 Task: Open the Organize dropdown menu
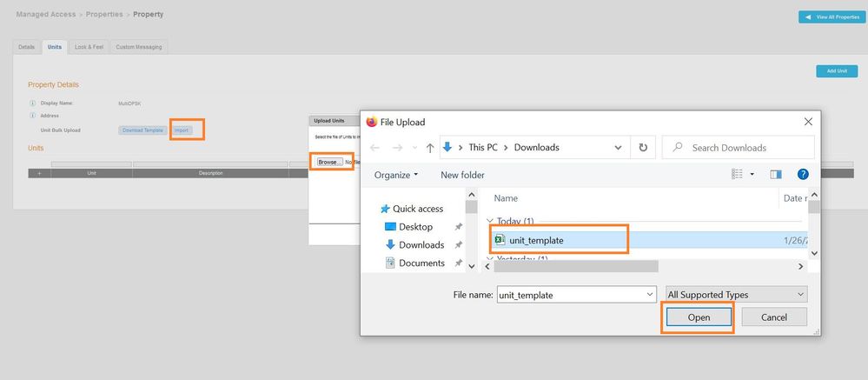(396, 175)
